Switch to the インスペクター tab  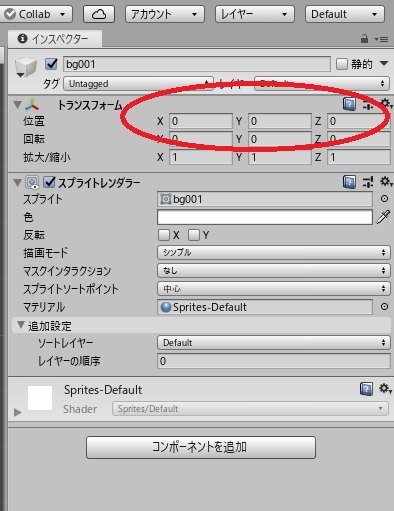pos(55,39)
